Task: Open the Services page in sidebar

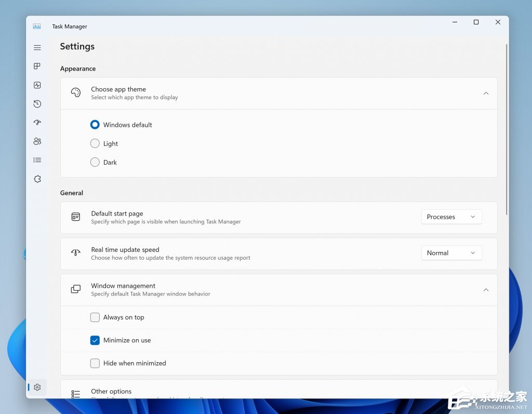Action: click(37, 179)
